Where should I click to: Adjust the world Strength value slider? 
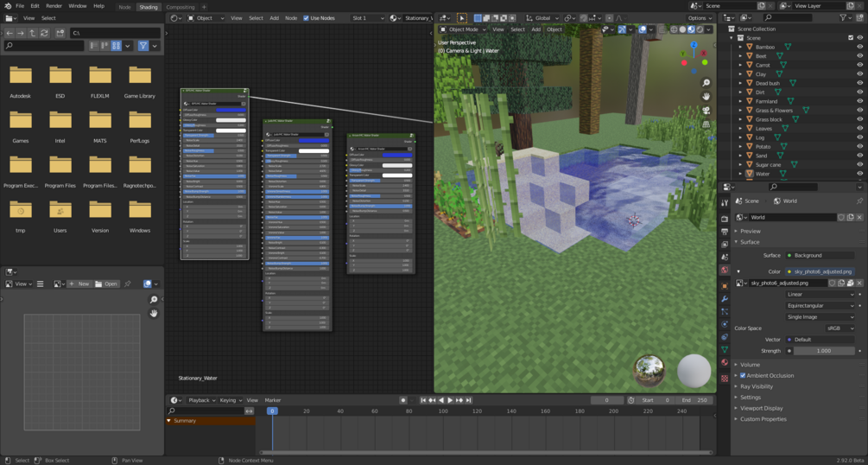pos(824,351)
